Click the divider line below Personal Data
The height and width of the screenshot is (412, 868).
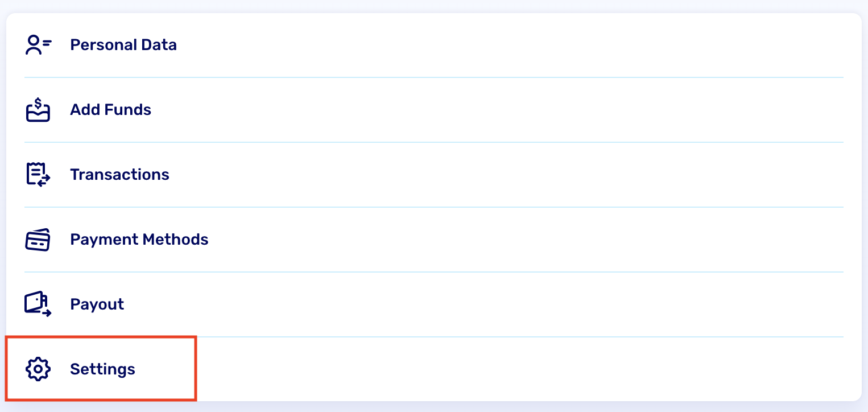tap(433, 77)
